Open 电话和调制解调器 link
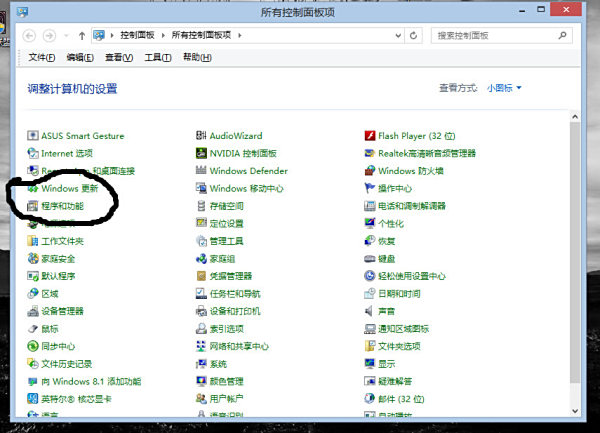 (412, 206)
